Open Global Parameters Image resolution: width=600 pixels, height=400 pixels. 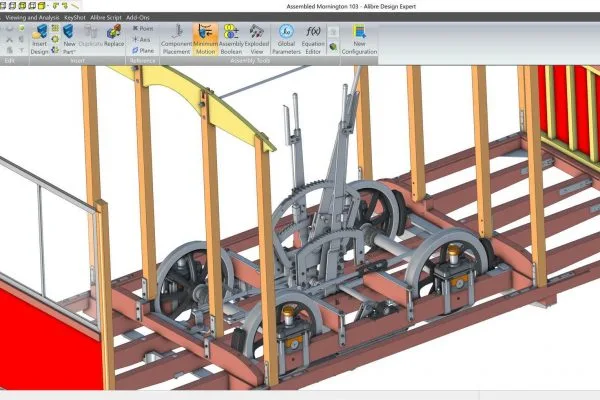pyautogui.click(x=286, y=39)
